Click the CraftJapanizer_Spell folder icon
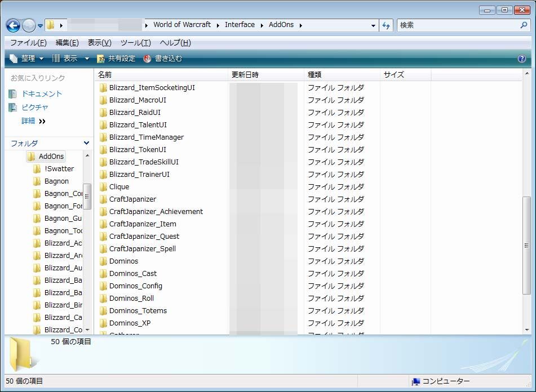 pyautogui.click(x=103, y=249)
